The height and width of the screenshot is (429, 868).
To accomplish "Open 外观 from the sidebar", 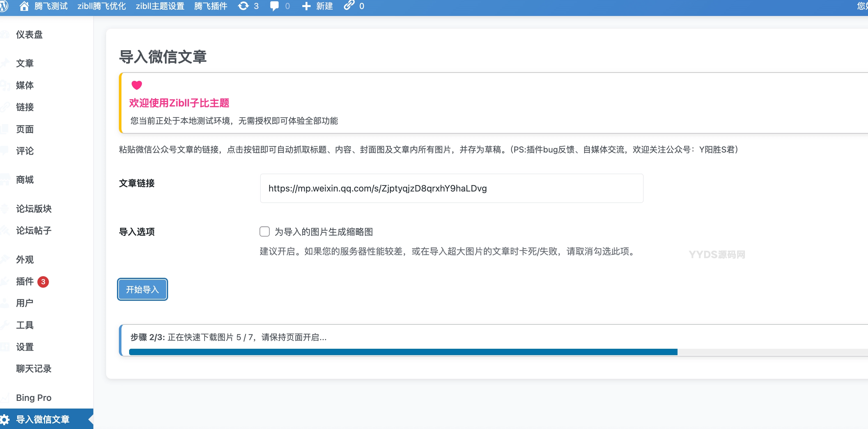I will coord(24,260).
